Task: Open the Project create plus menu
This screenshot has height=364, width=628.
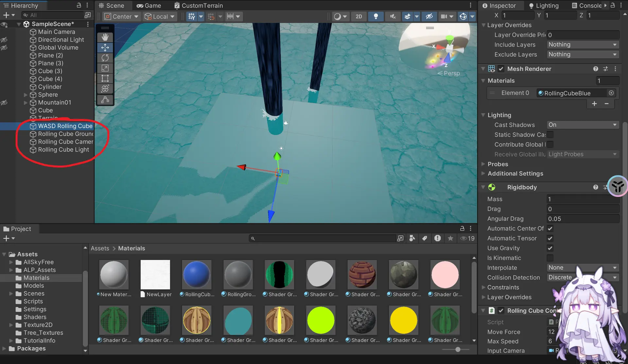Action: [9, 238]
